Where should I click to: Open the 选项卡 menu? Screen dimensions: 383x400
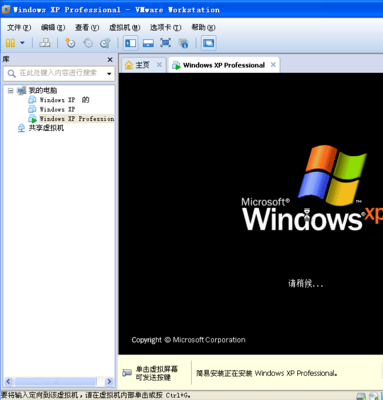[x=165, y=27]
